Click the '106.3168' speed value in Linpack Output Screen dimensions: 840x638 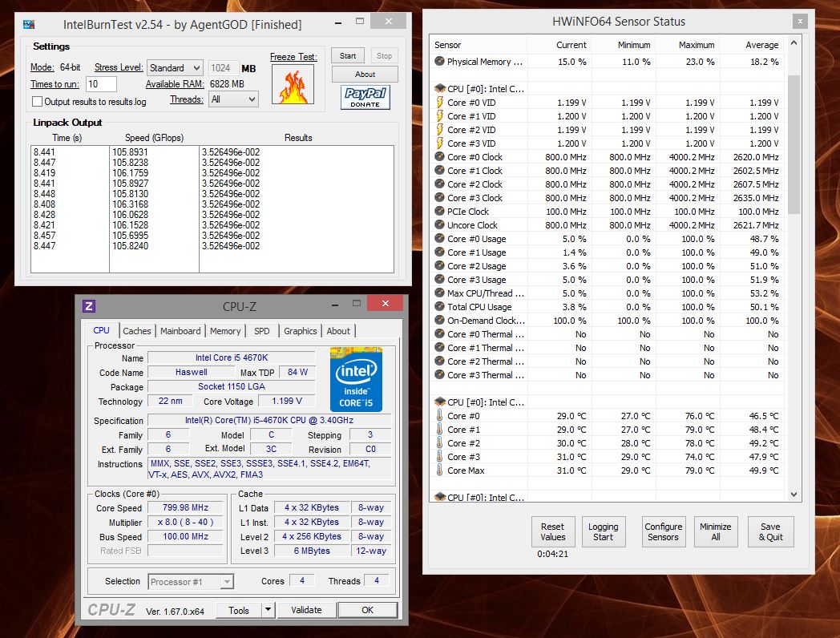130,204
